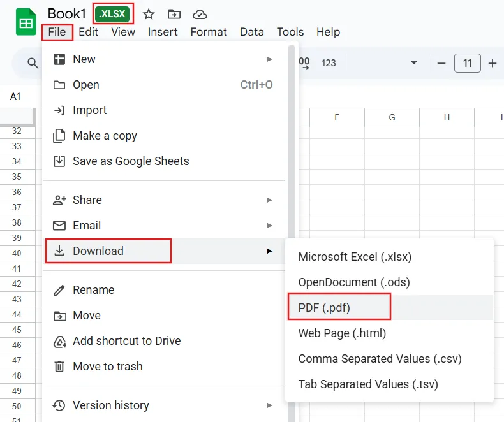This screenshot has width=504, height=422.
Task: Choose Share in the File menu
Action: [163, 200]
